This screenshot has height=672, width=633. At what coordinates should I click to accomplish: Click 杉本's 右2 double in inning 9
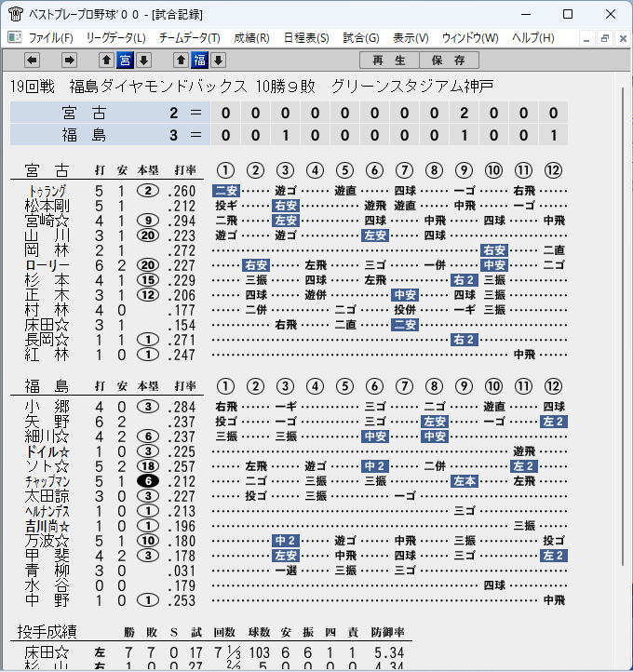465,280
